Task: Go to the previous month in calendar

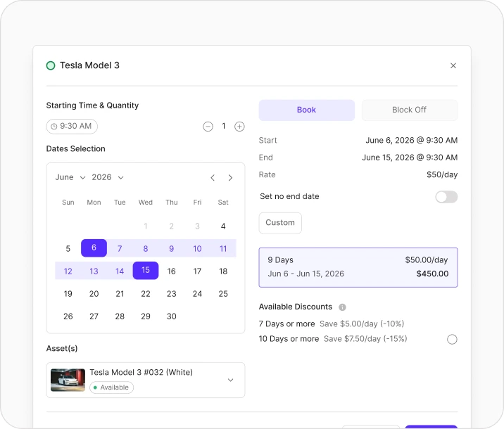Action: [213, 177]
